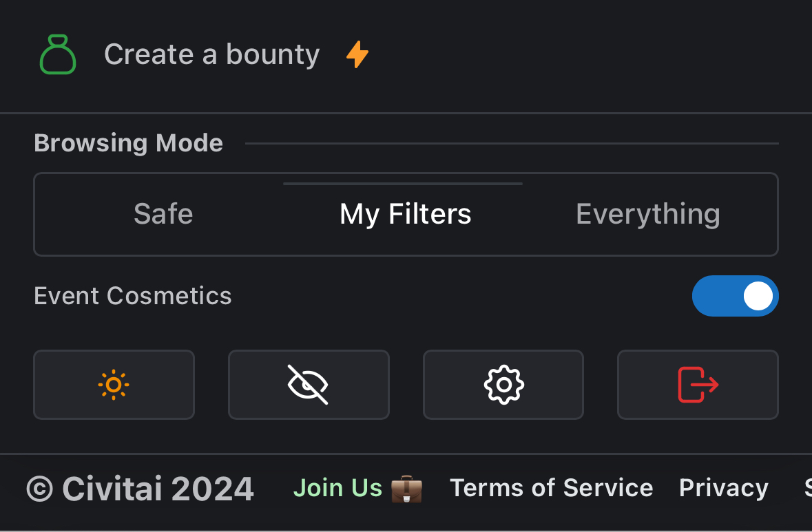Viewport: 812px width, 532px height.
Task: Click the briefcase emoji beside Join Us
Action: tap(406, 489)
